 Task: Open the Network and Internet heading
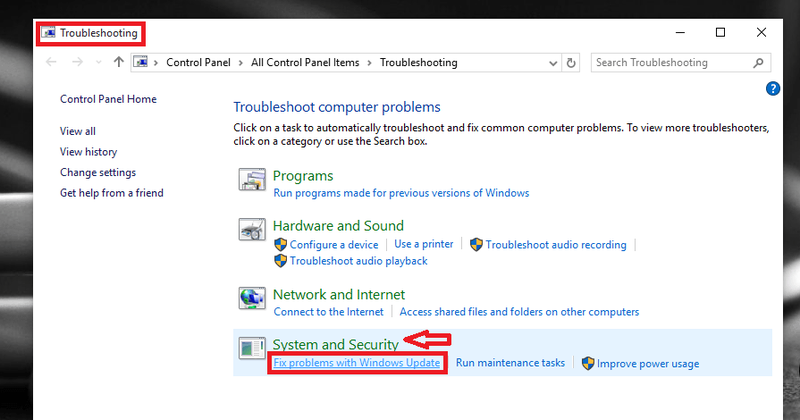pos(339,294)
